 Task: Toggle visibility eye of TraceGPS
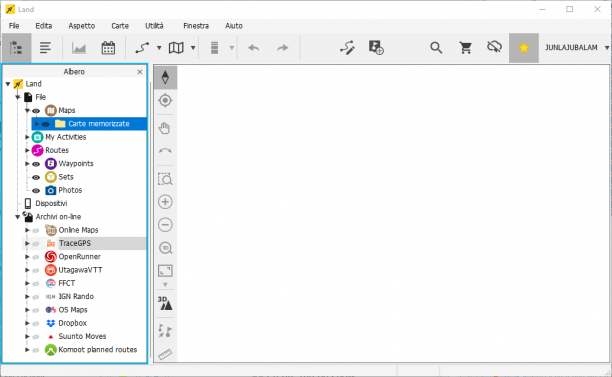[x=36, y=244]
